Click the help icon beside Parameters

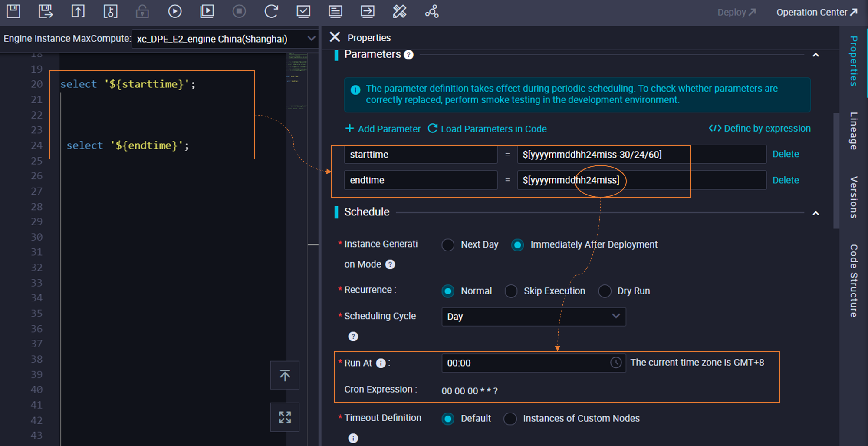[408, 55]
